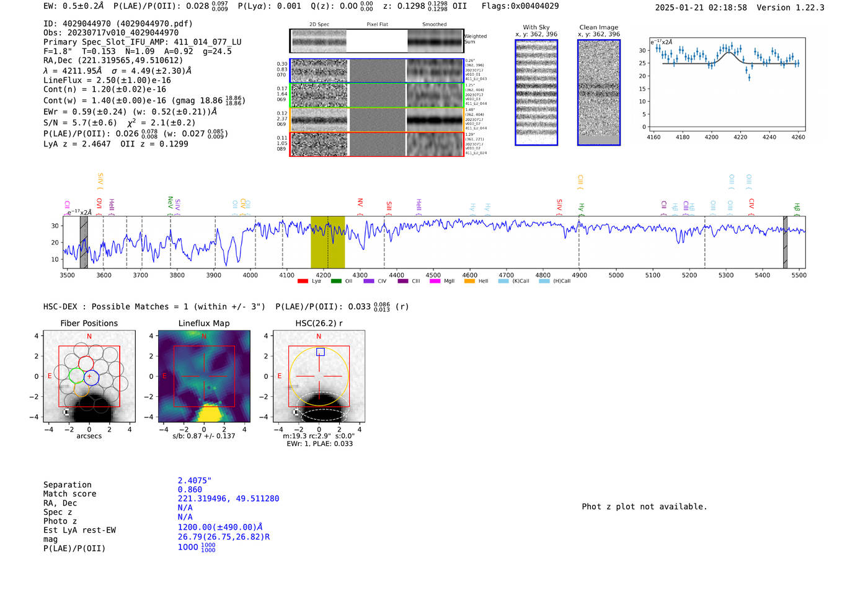Click the Gaussian fit peak in emission plot
The image size is (868, 591).
[728, 53]
